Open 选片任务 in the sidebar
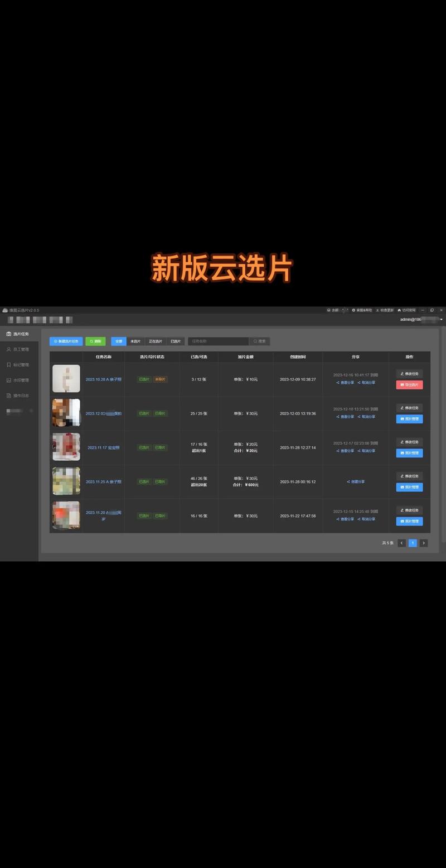This screenshot has height=868, width=446. coord(20,334)
